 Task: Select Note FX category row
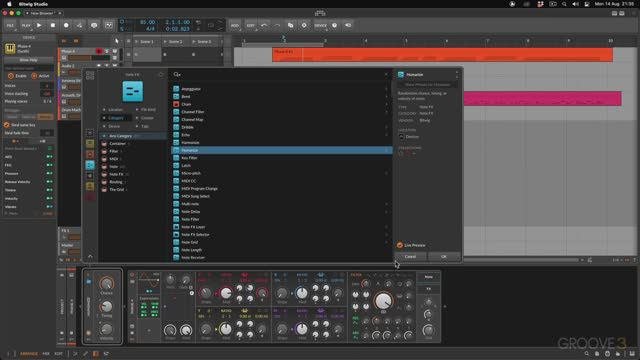(133, 174)
